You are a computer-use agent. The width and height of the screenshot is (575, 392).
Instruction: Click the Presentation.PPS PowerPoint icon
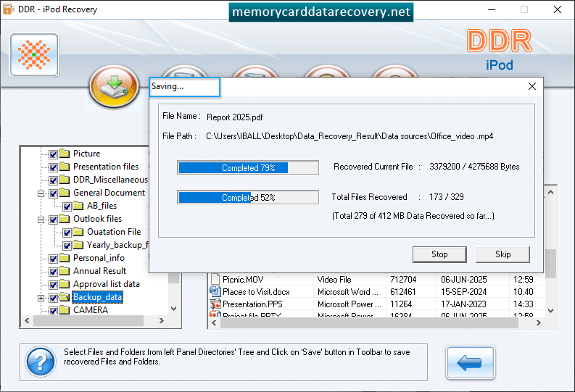(x=215, y=304)
